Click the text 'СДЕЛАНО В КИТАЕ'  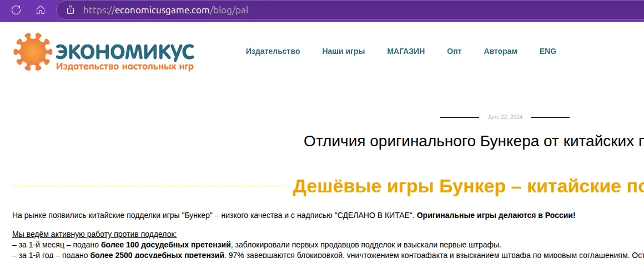pyautogui.click(x=374, y=215)
